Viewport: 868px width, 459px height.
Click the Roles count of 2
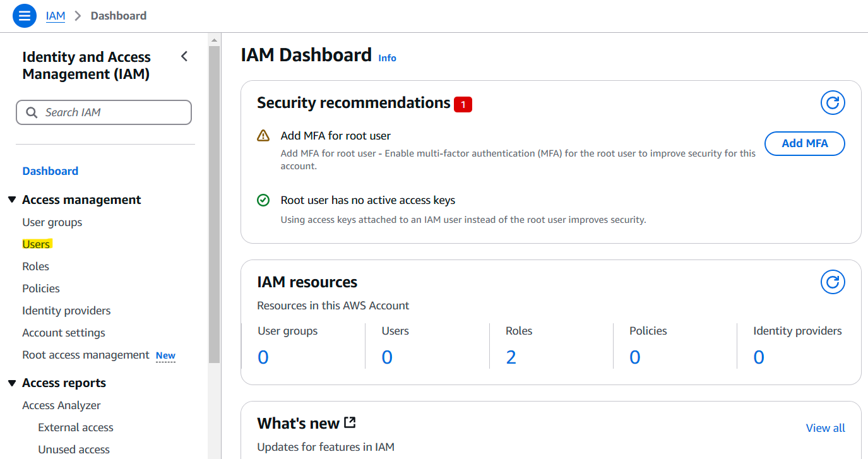tap(511, 357)
